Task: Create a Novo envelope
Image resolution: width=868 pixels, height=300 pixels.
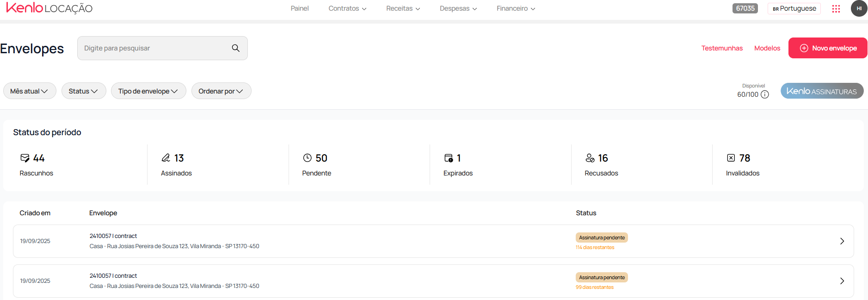Action: pos(828,48)
